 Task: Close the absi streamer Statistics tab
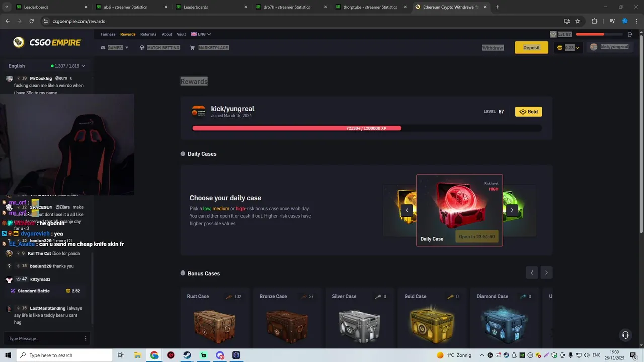(166, 7)
